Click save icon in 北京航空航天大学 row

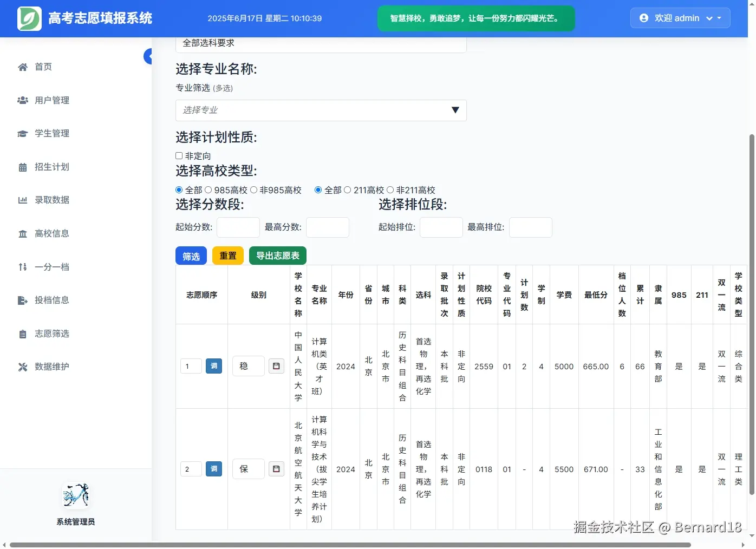(x=276, y=469)
